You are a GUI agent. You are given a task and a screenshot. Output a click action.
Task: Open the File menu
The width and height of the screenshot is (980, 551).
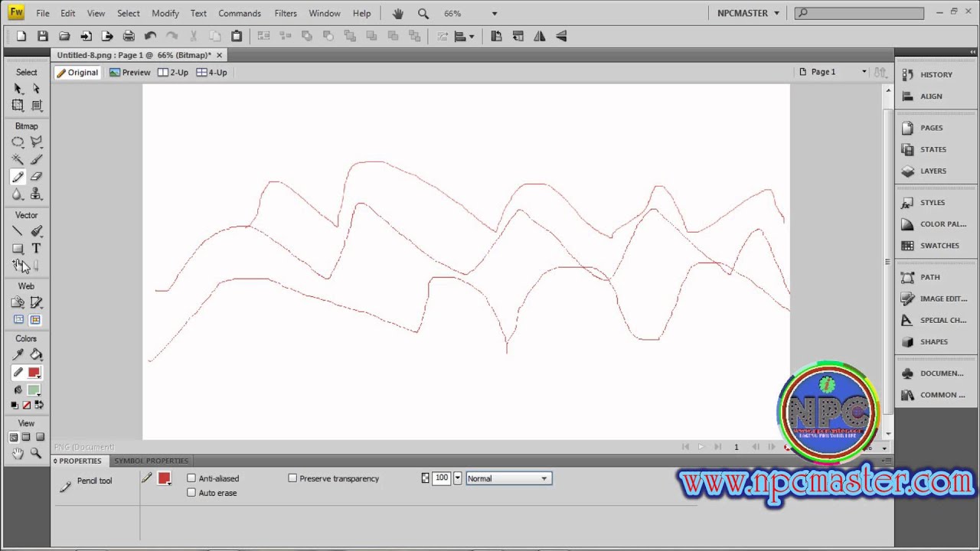43,13
